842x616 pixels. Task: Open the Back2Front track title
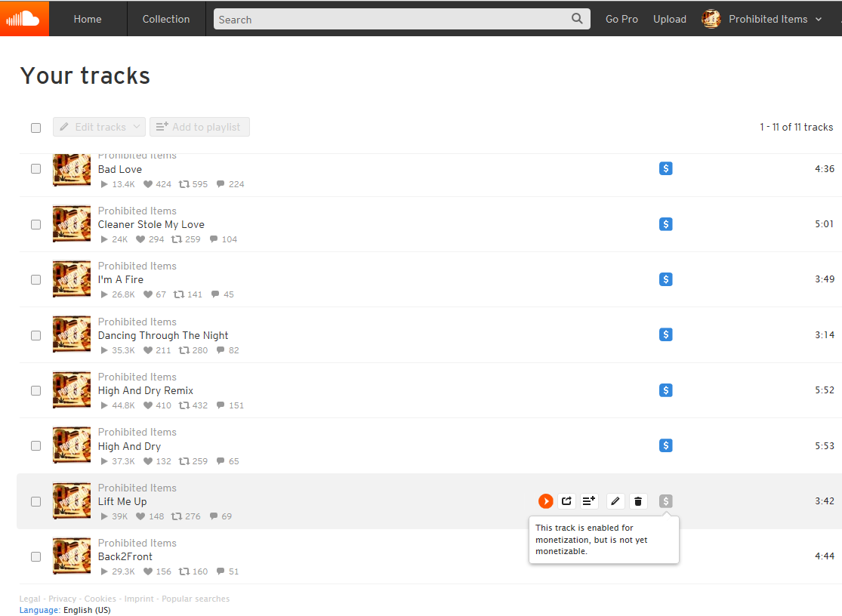[125, 556]
